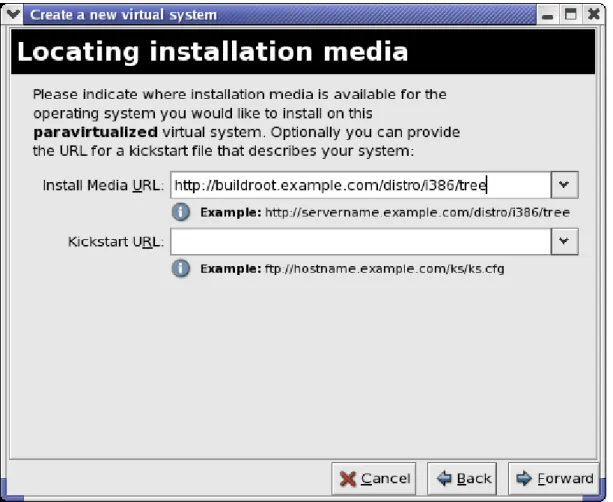This screenshot has height=502, width=613.
Task: Click the 'Kickstart URL:' label
Action: pos(116,242)
